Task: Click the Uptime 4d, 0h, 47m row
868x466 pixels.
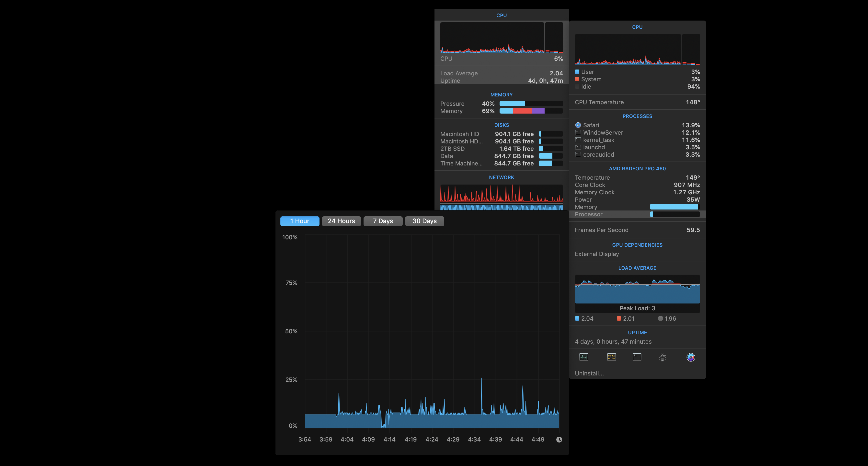Action: tap(501, 81)
